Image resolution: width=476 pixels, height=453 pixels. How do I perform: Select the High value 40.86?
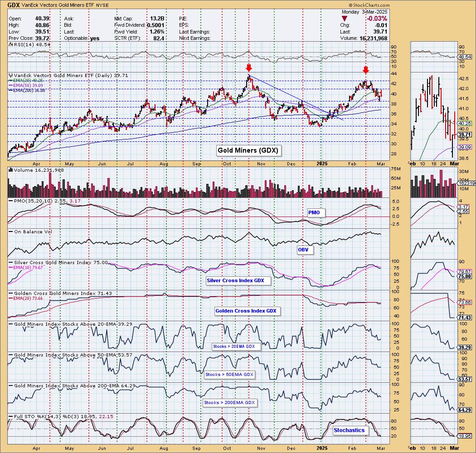[42, 25]
